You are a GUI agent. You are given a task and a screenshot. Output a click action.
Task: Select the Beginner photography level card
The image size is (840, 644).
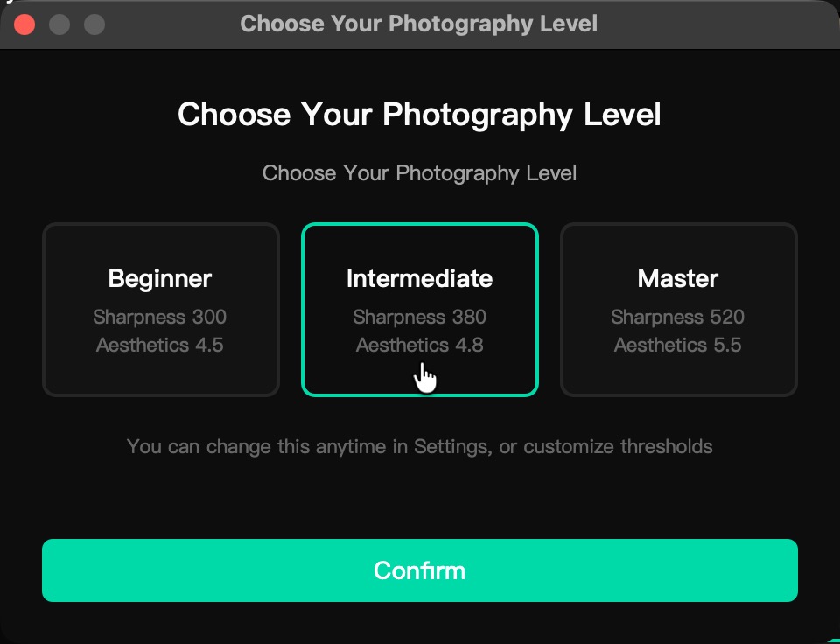coord(160,310)
